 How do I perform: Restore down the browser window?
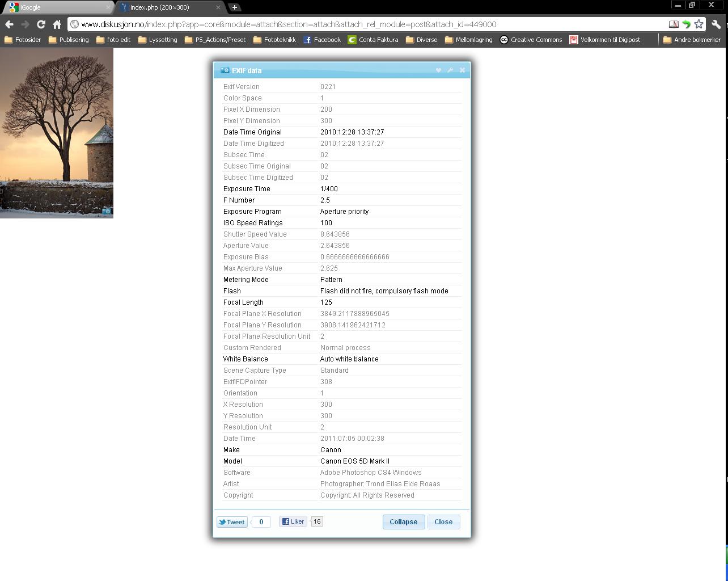click(692, 5)
